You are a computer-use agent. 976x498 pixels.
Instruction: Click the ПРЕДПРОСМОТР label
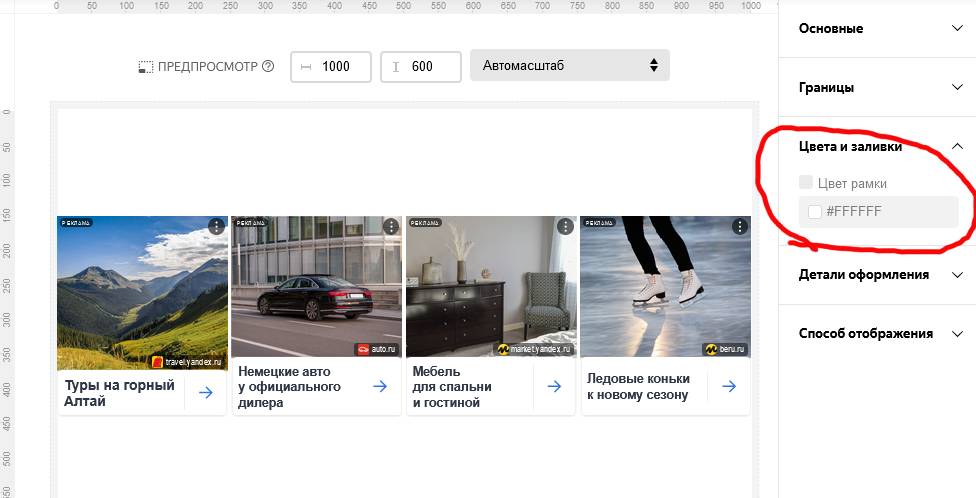[207, 67]
